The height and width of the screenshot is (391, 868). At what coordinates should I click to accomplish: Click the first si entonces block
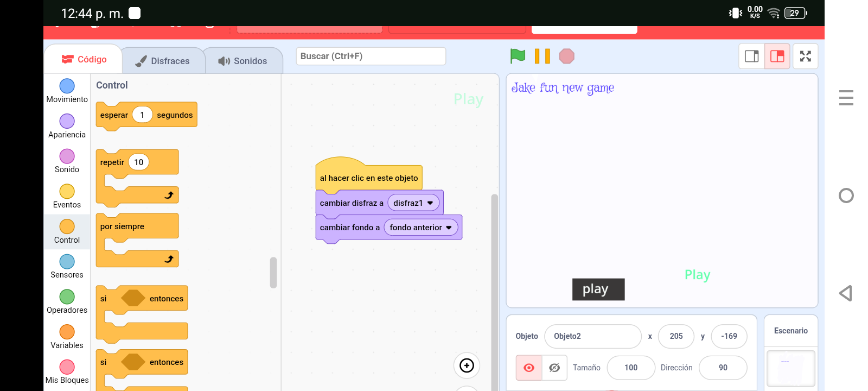tap(142, 314)
